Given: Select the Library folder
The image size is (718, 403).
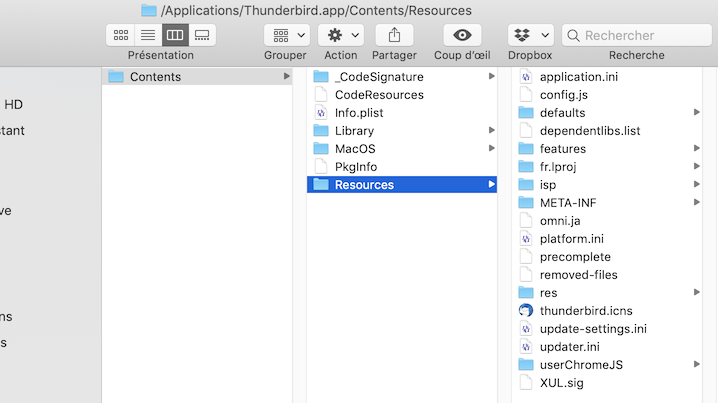Looking at the screenshot, I should pyautogui.click(x=402, y=131).
